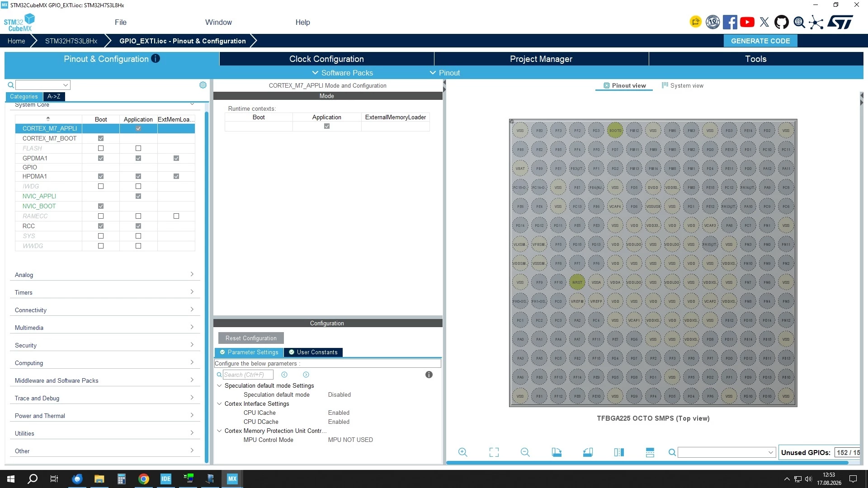Toggle IWDG Application checkbox
This screenshot has width=868, height=488.
(x=138, y=186)
